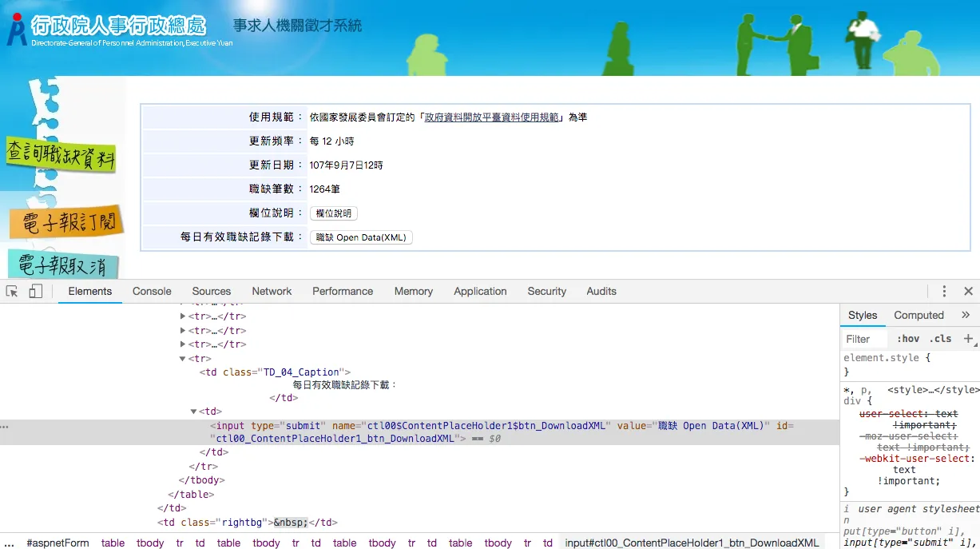Click the 電子報訂閱 sidebar image
980x549 pixels.
[x=67, y=221]
